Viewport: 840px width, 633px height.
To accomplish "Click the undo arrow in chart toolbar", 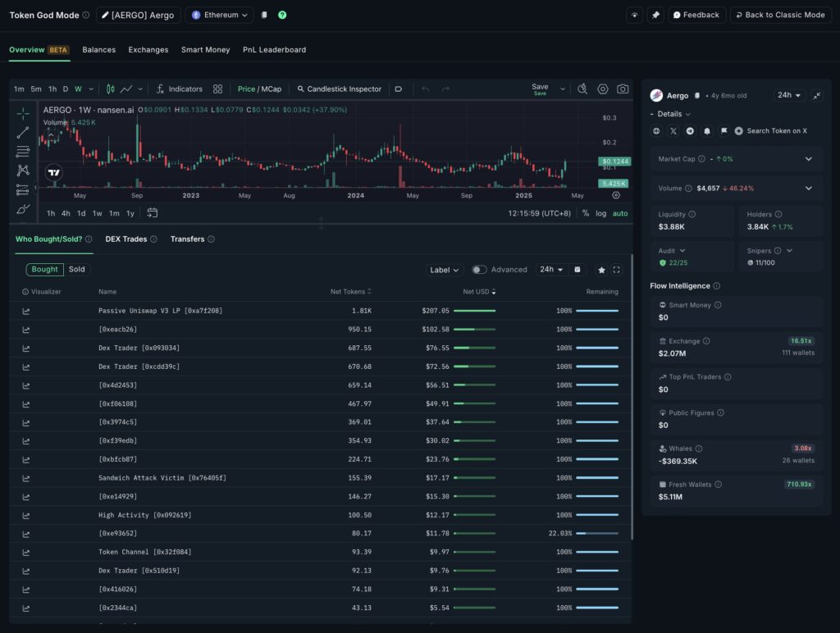I will [426, 89].
